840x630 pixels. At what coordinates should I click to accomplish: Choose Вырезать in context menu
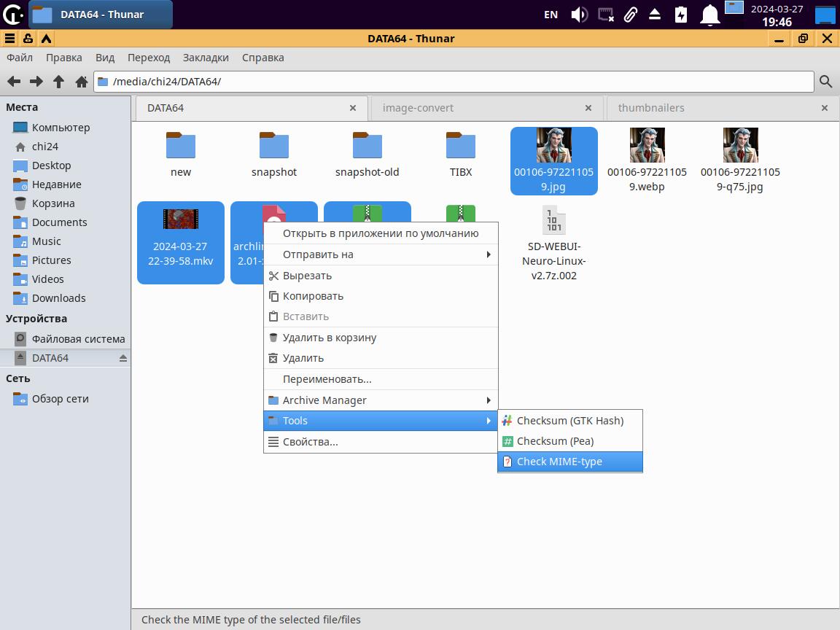[381, 276]
